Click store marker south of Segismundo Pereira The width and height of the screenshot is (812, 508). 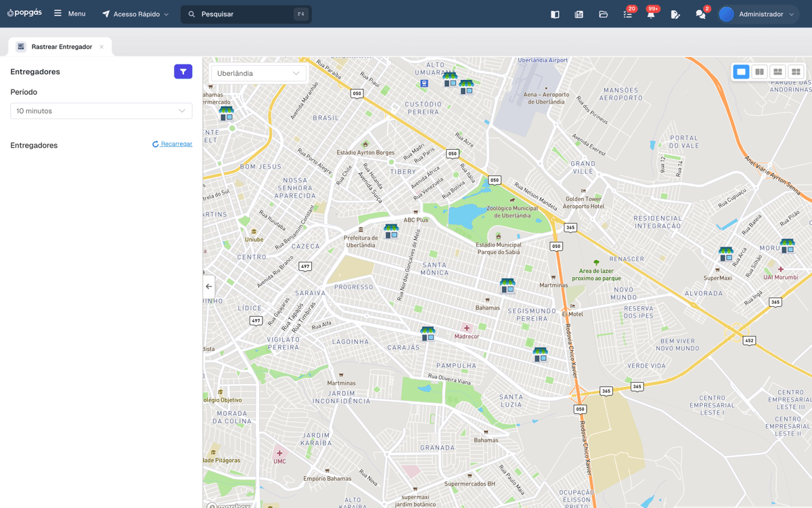tap(540, 354)
